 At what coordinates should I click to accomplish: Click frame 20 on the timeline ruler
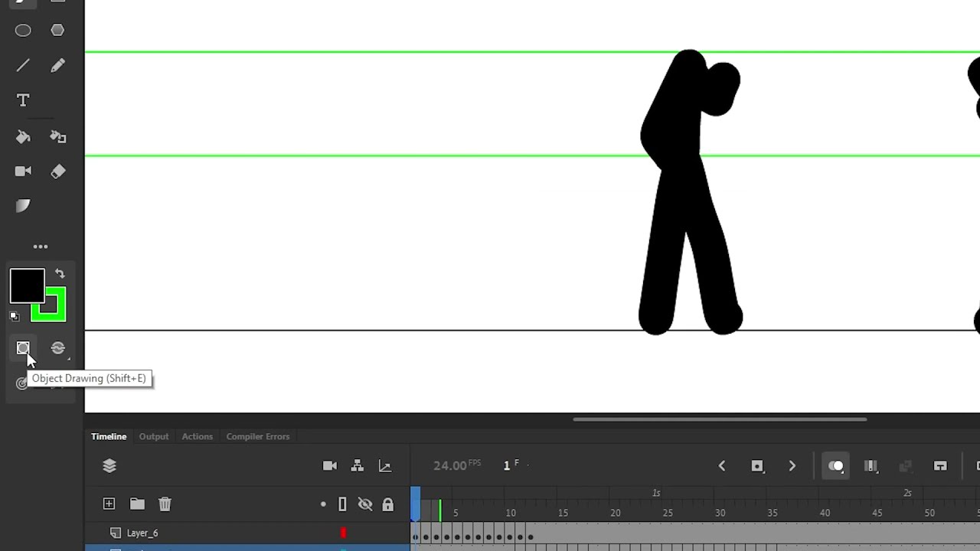pos(615,512)
